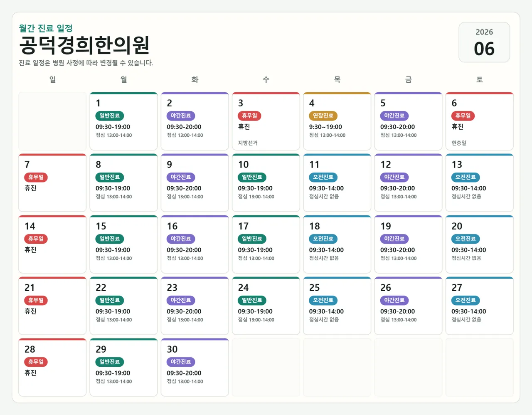The width and height of the screenshot is (532, 415).
Task: Select the 오전진료 badge on day 18
Action: pos(323,239)
